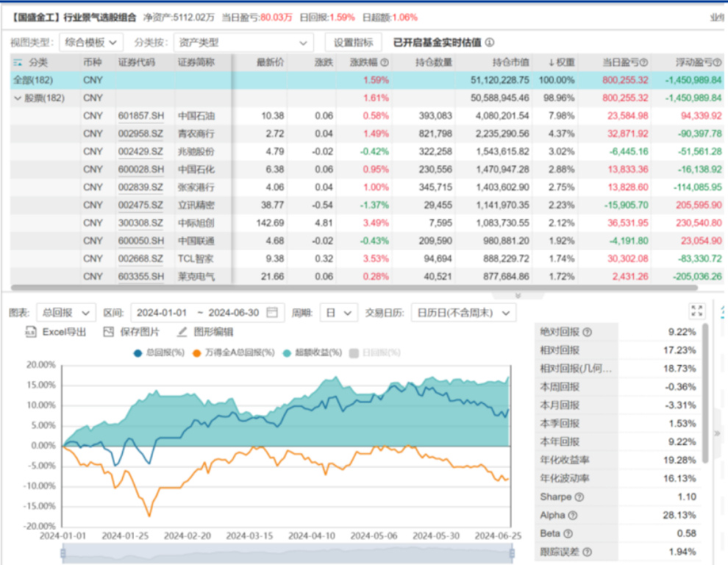Open the date range calendar icon
Screen dimensions: 728x565
pyautogui.click(x=273, y=313)
